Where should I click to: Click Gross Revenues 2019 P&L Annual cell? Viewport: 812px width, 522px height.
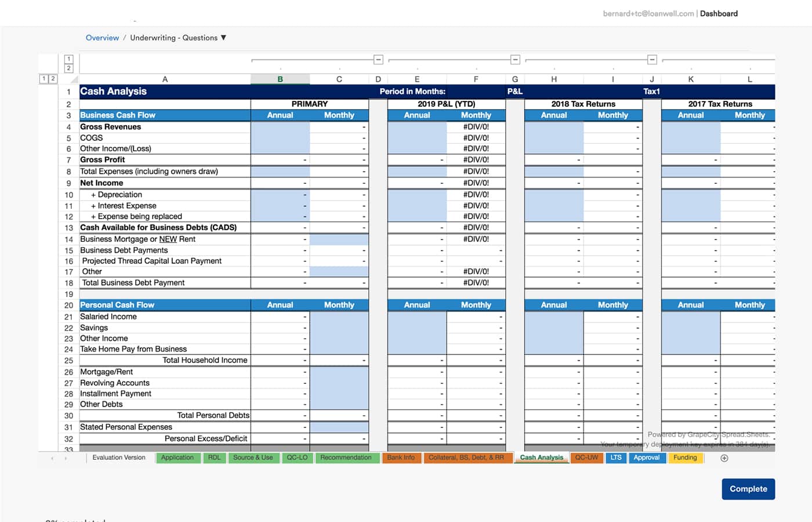tap(417, 127)
